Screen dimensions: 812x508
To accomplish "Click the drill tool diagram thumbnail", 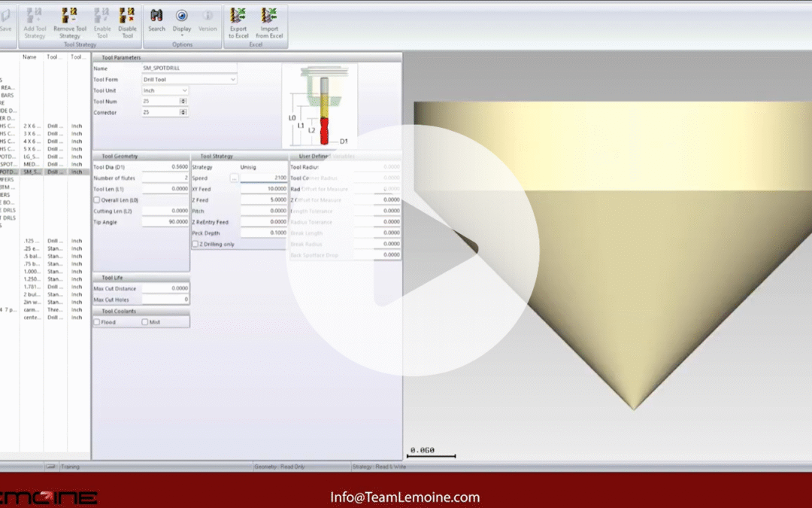I will click(x=320, y=106).
